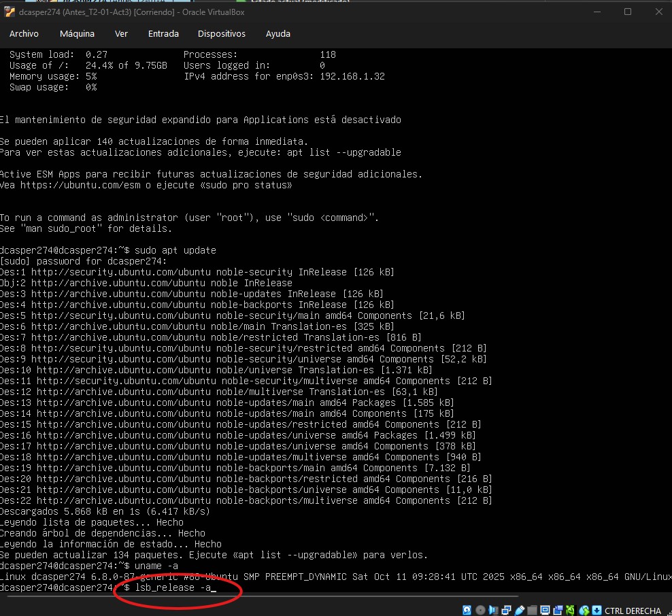Expand the Ver menu
The height and width of the screenshot is (616, 672).
pos(121,33)
